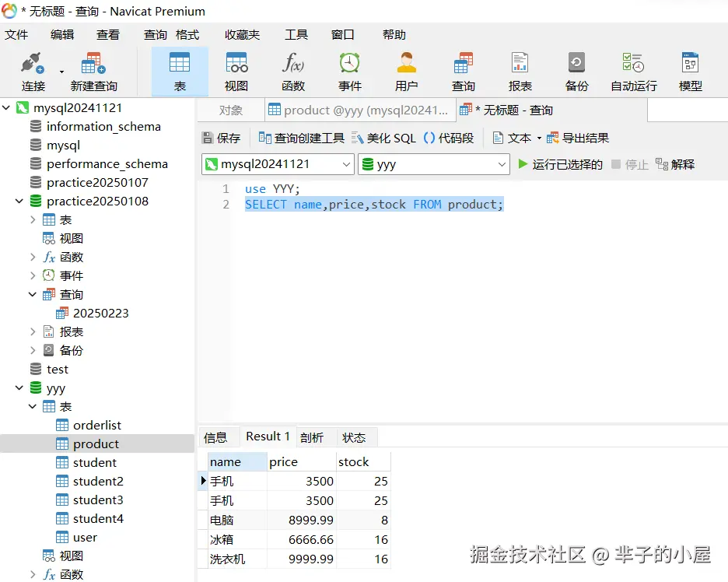Click the price column header

pos(302,461)
